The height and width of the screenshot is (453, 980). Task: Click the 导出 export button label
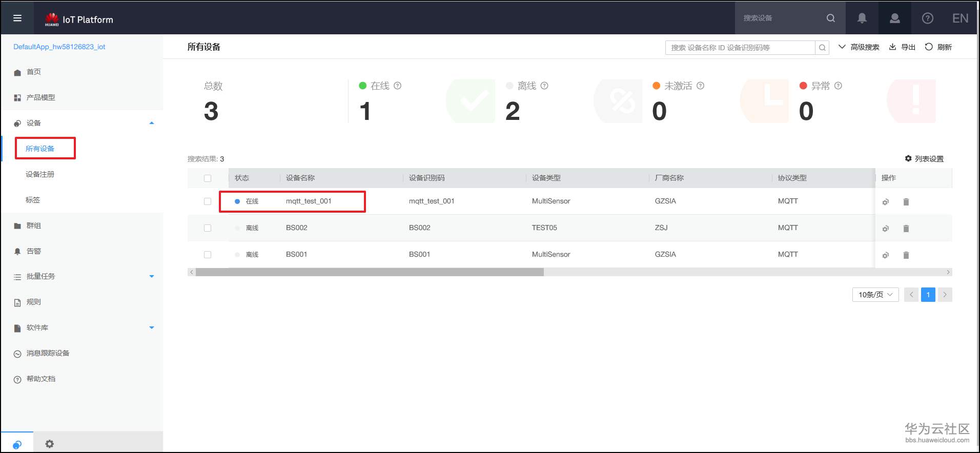tap(908, 47)
